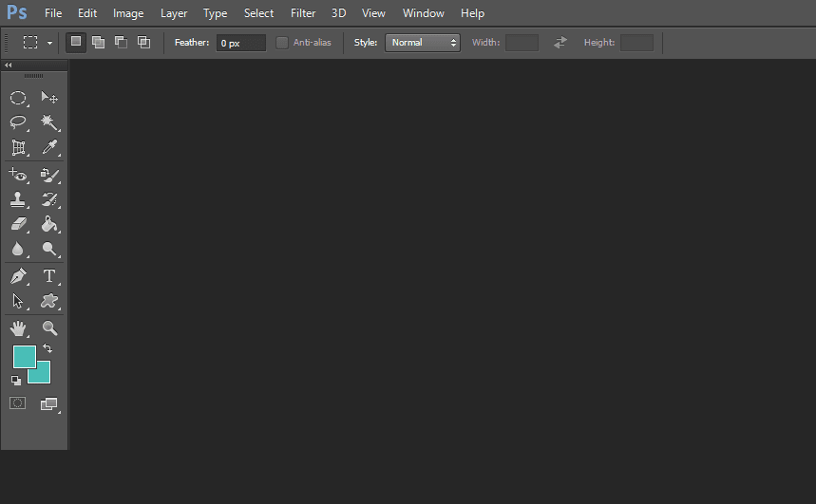Enable Subtract from selection mode
The image size is (816, 504).
[122, 42]
